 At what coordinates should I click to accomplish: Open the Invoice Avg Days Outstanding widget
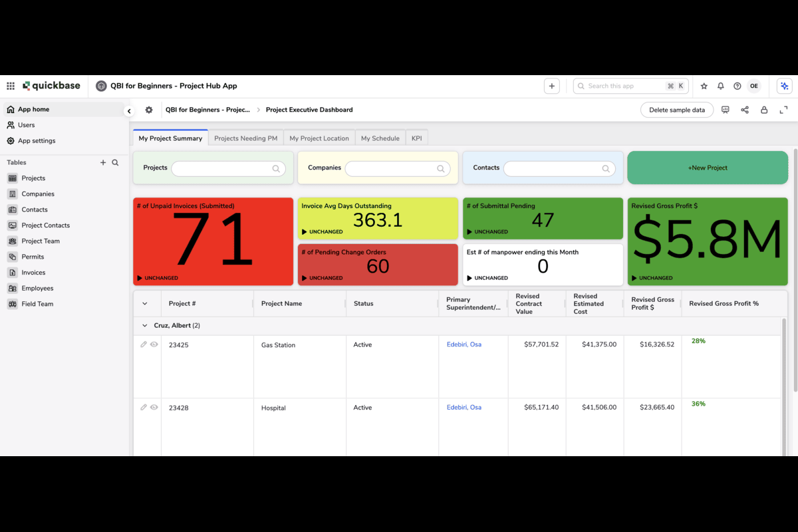[378, 218]
